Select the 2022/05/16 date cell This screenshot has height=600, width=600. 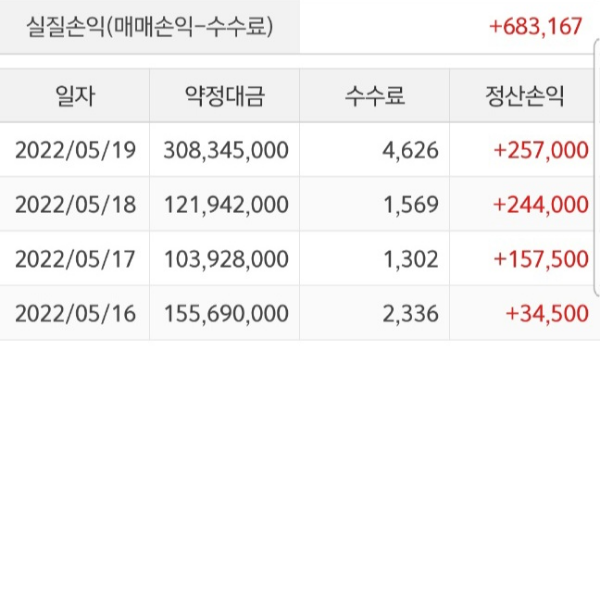click(75, 313)
